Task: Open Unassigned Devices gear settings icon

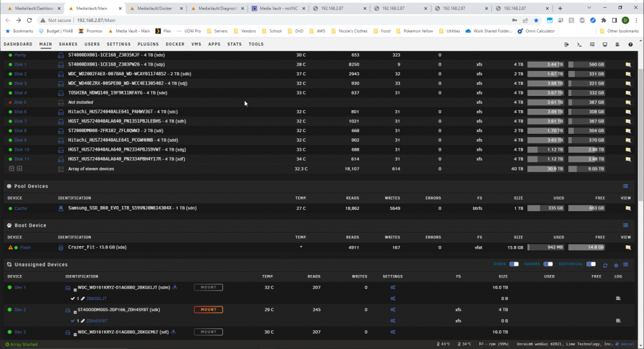Action: click(x=616, y=265)
